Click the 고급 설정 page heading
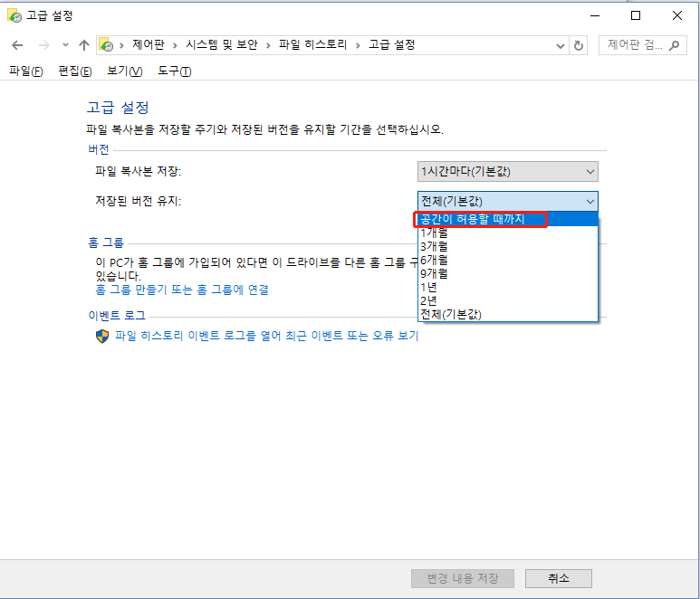This screenshot has height=599, width=700. tap(118, 107)
